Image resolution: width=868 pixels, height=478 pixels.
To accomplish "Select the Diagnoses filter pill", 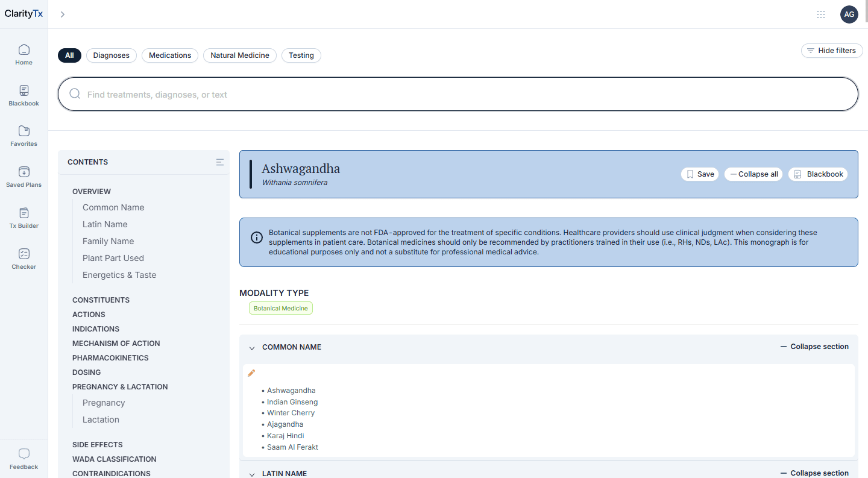I will (111, 55).
